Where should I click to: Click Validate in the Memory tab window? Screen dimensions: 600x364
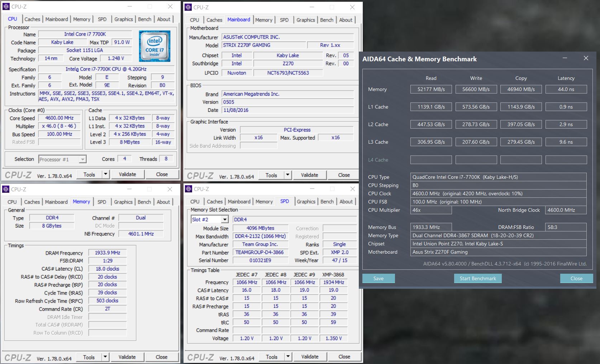(x=127, y=357)
